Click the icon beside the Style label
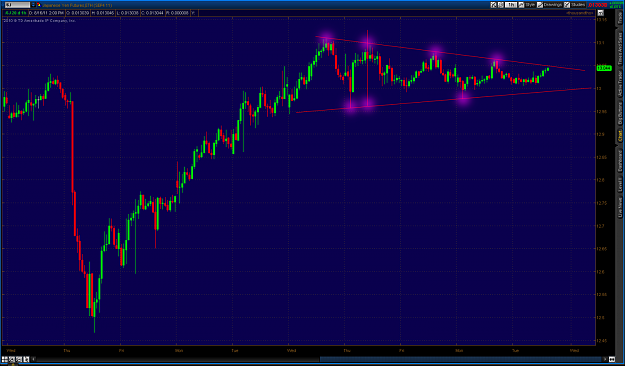This screenshot has width=625, height=366. click(521, 5)
